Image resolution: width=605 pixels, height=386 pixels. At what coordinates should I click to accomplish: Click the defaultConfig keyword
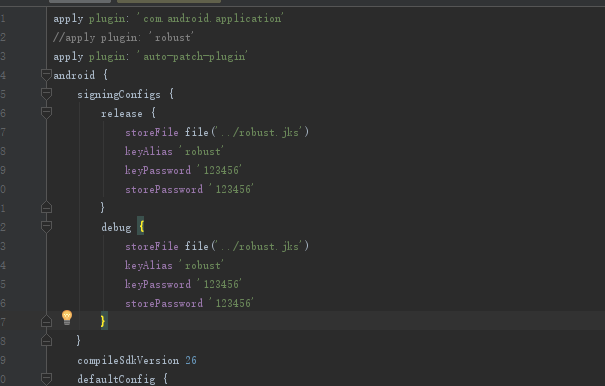coord(116,379)
